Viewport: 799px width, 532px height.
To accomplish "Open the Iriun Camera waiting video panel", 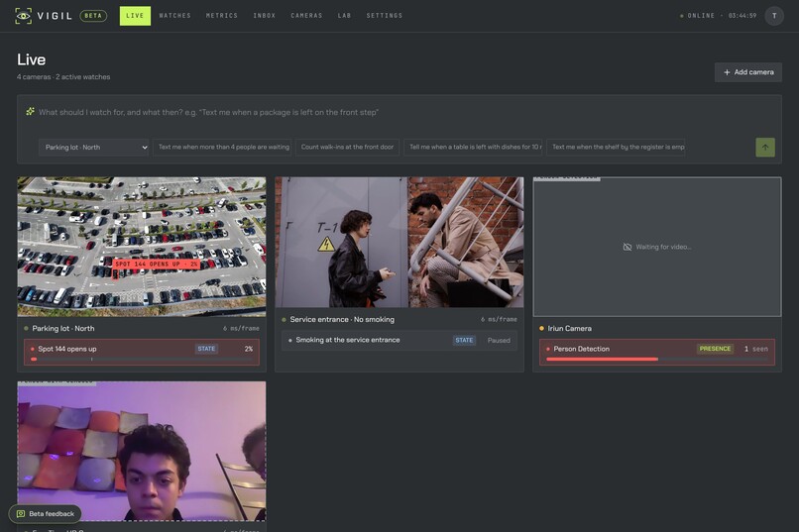I will point(657,247).
